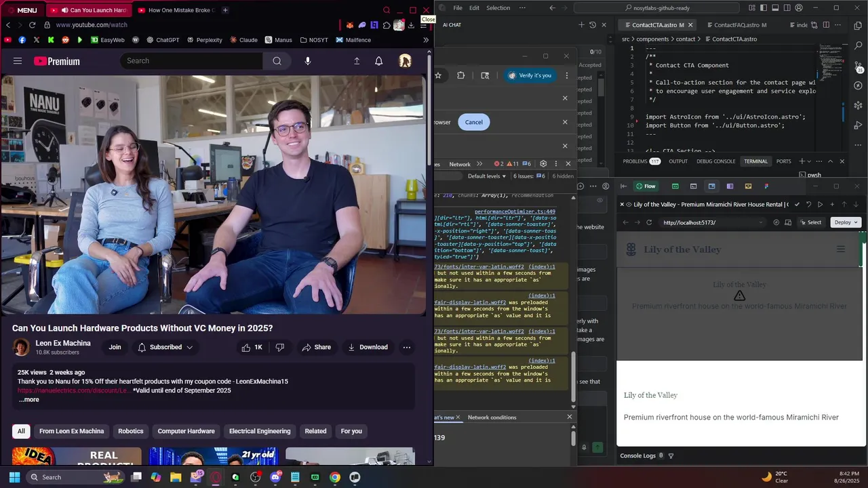Screen dimensions: 868x488
Task: Open overflow menu dots in VS Code menu bar
Action: tap(522, 8)
